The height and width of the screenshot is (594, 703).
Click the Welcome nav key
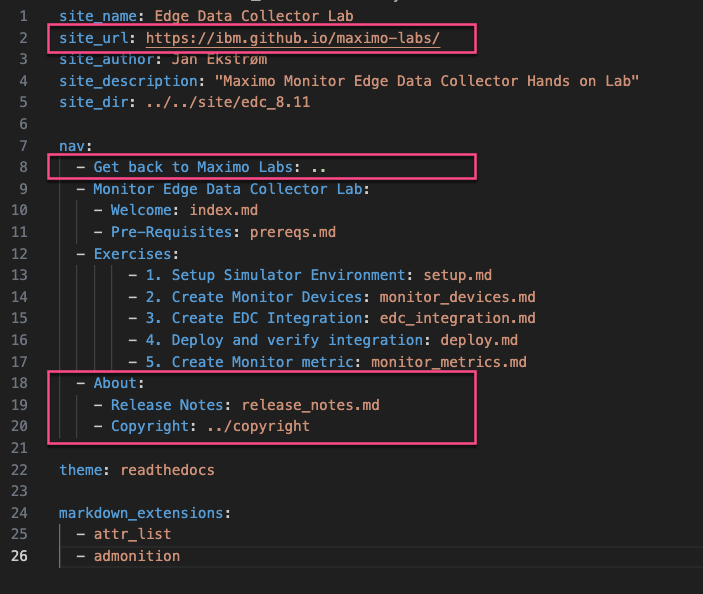pyautogui.click(x=141, y=210)
